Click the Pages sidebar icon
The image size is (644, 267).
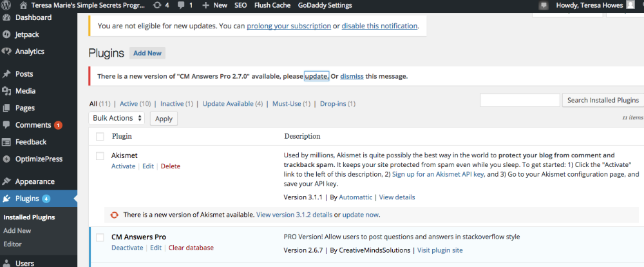tap(6, 108)
